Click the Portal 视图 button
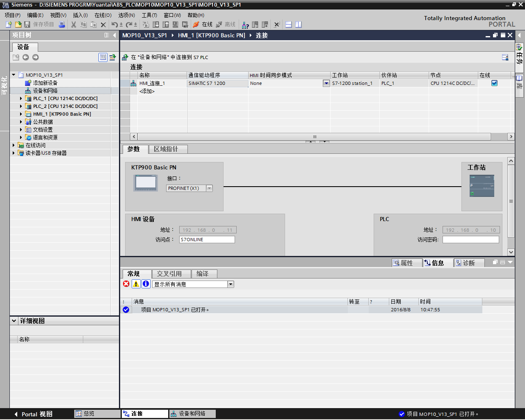Screen dimensions: 525x420 33,414
